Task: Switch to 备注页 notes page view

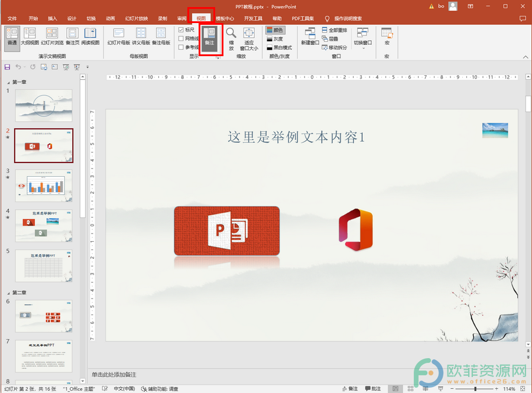Action: [72, 37]
